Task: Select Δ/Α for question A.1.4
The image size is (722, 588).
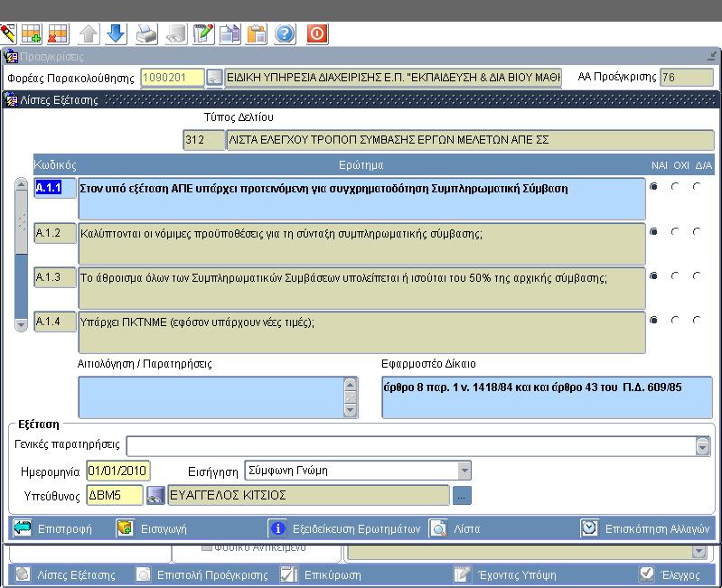Action: (697, 321)
